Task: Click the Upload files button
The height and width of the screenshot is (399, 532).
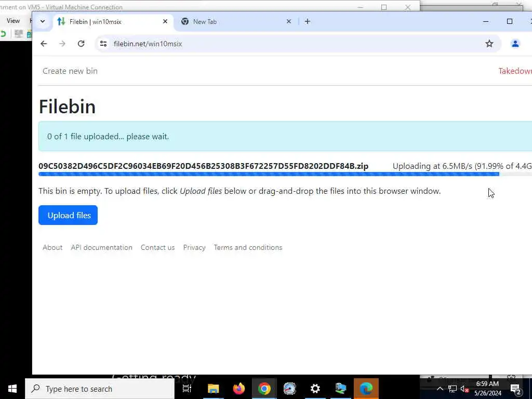Action: pos(68,215)
